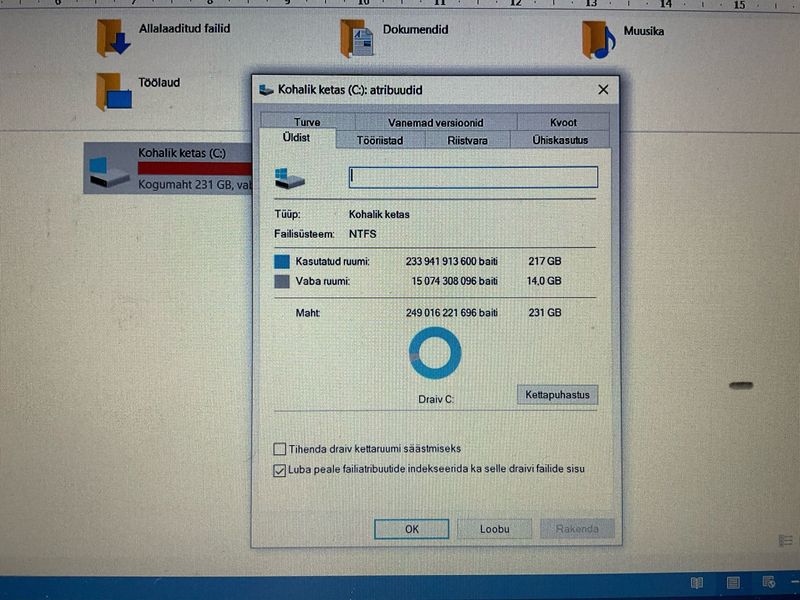Click the 233 941 913 600 baiti value

[x=452, y=261]
